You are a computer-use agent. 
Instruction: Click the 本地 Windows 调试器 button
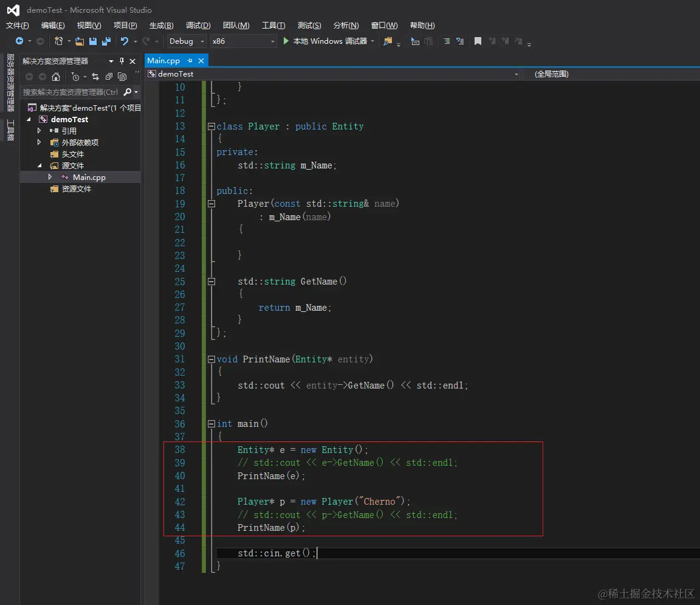[329, 41]
